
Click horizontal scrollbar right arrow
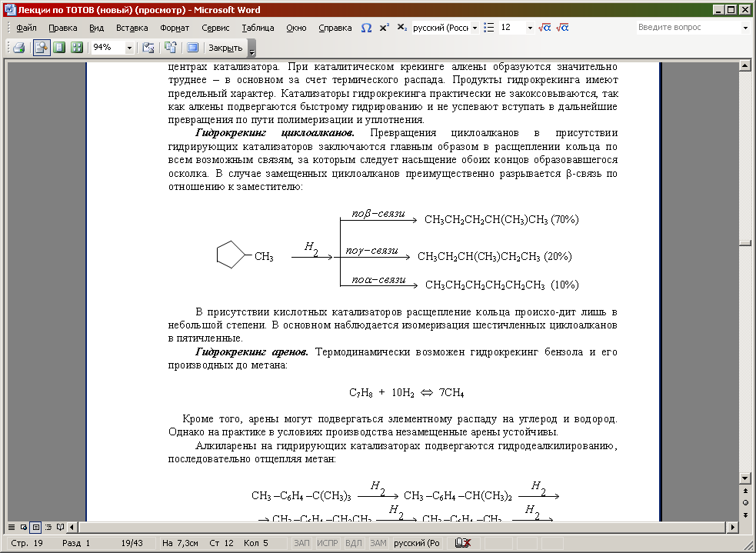pos(732,527)
